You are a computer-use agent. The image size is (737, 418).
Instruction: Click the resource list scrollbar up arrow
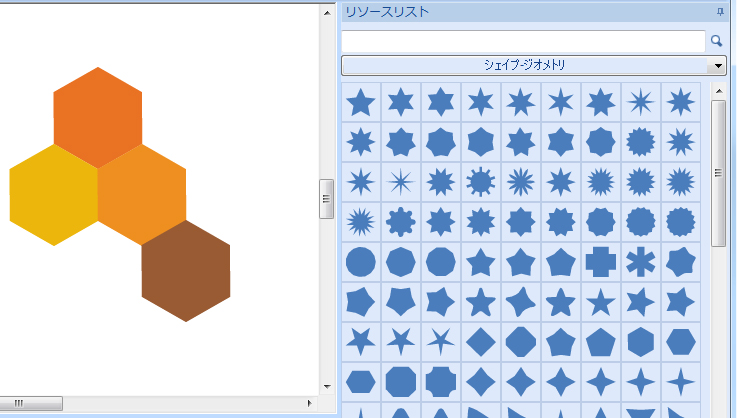point(719,91)
